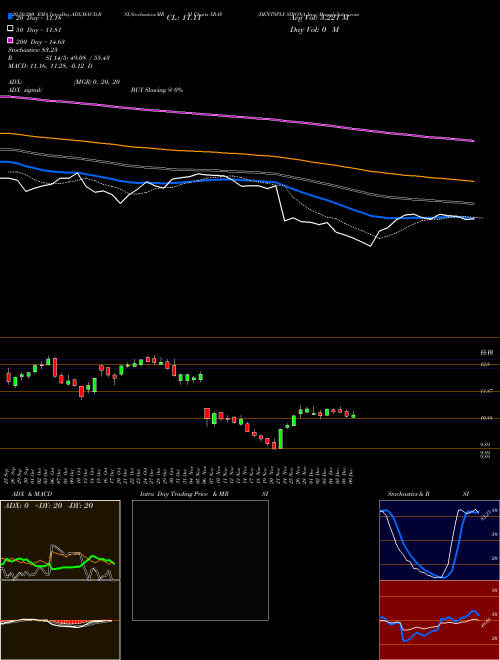Click the magenta 200 Day legend swatch
The width and height of the screenshot is (500, 660).
[x=10, y=40]
